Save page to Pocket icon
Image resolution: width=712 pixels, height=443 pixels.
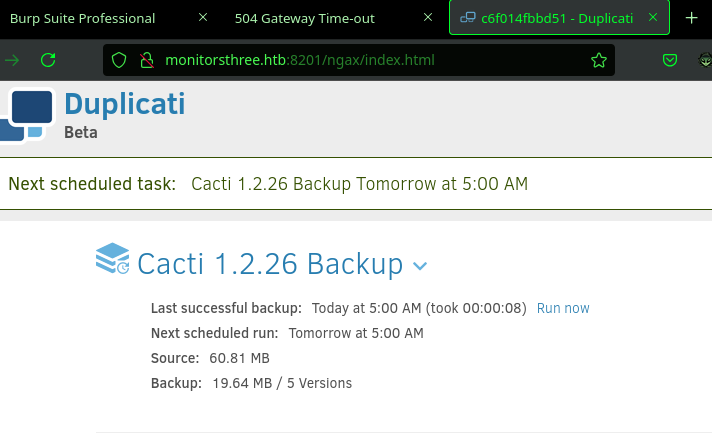point(670,60)
